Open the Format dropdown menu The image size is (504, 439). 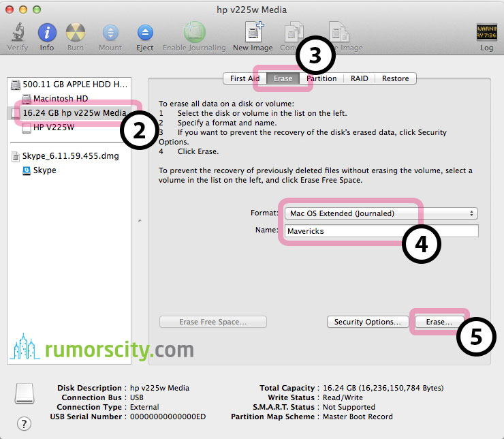coord(381,213)
